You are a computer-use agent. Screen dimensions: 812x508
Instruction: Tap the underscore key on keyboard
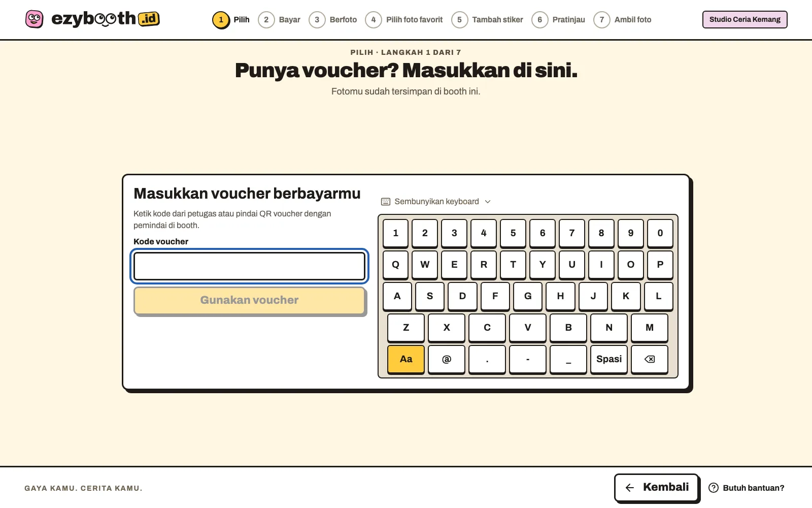point(568,359)
